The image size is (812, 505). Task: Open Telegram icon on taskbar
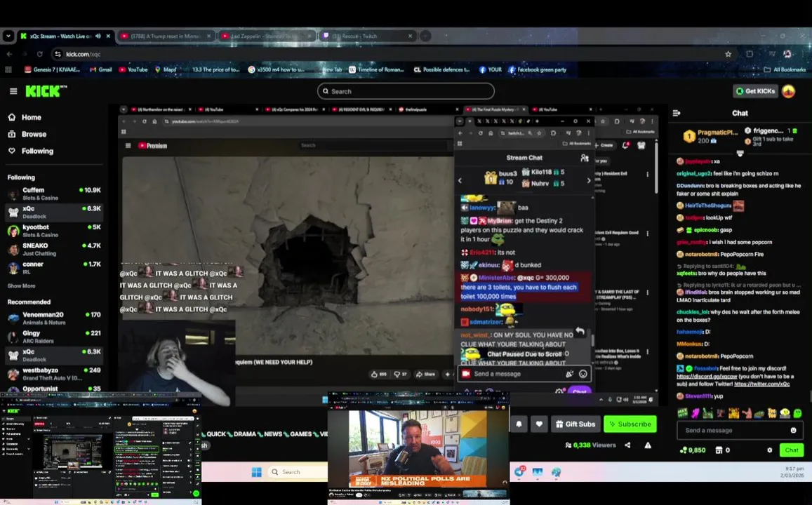(519, 472)
